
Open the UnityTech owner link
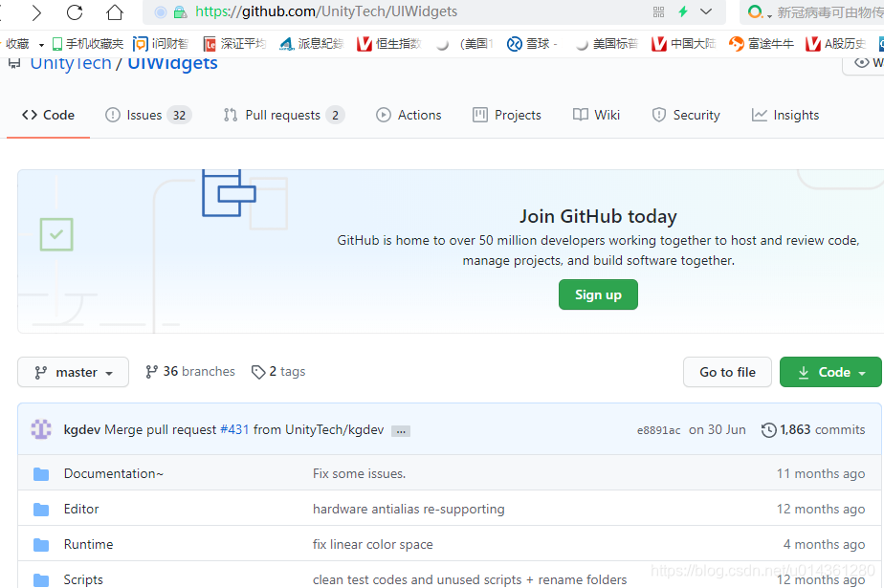pos(71,63)
